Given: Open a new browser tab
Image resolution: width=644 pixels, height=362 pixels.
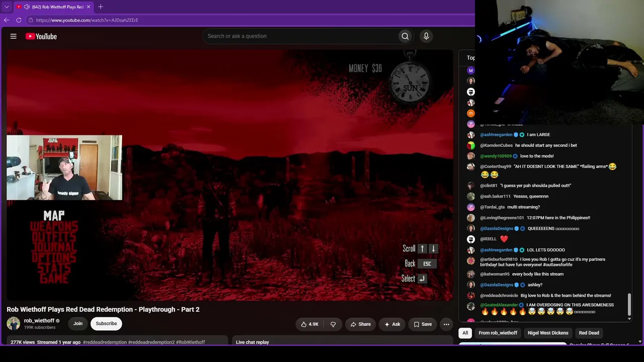Looking at the screenshot, I should point(101,7).
